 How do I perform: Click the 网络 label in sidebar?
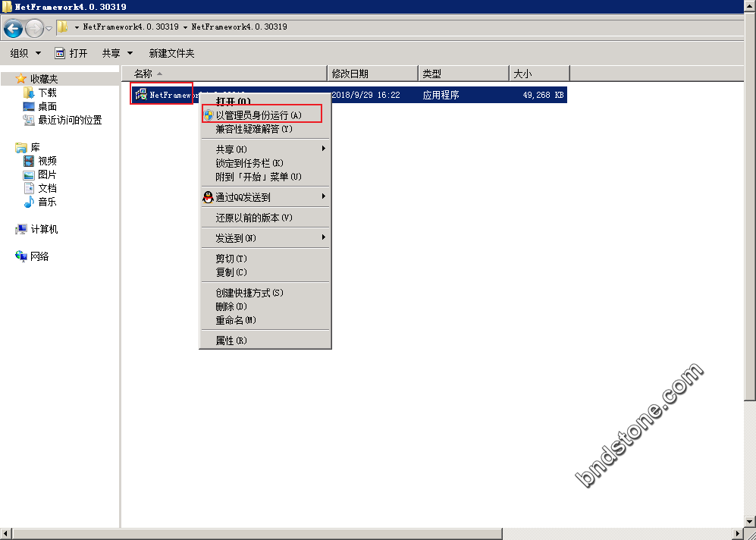pos(39,256)
